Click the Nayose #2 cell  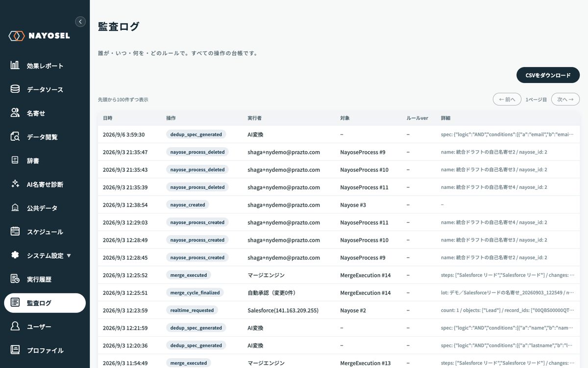coord(353,310)
